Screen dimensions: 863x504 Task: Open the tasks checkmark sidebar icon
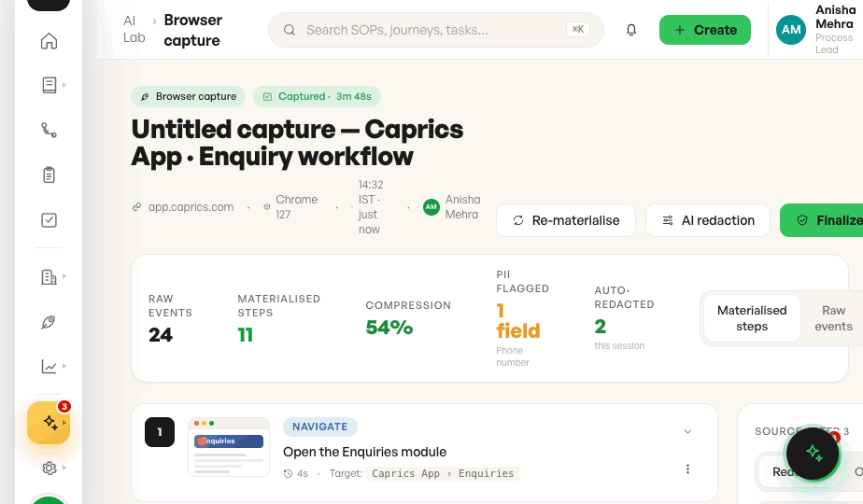click(x=49, y=220)
